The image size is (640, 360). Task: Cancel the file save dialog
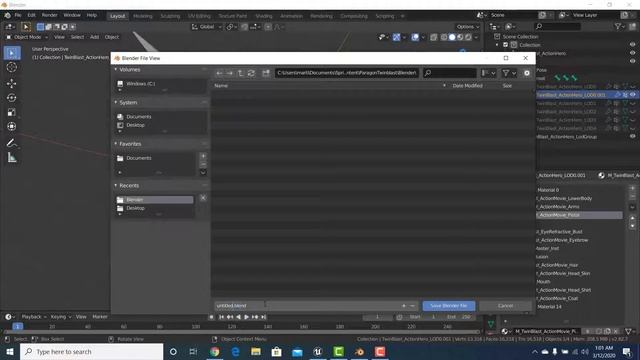pos(505,306)
